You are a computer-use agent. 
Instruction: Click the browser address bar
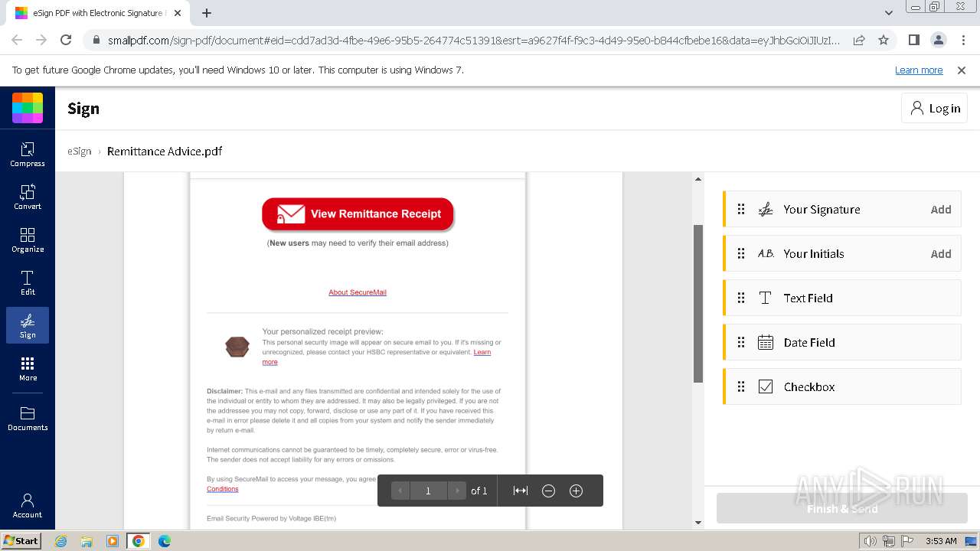[473, 41]
